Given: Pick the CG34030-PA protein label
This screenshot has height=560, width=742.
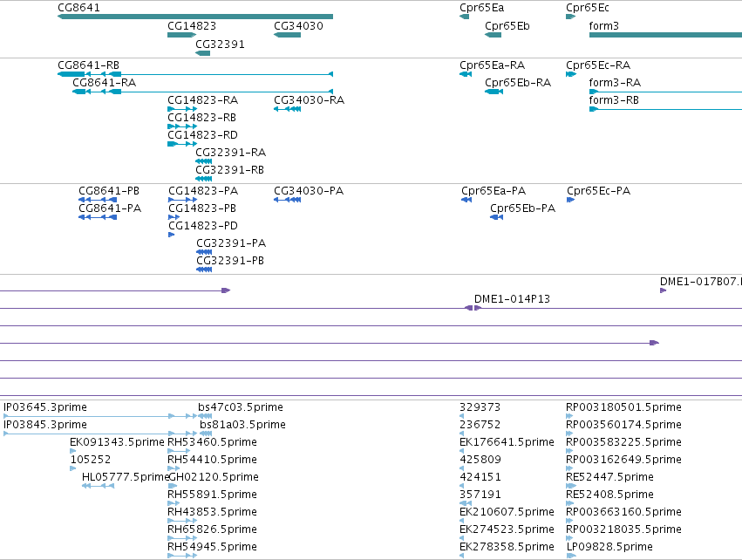Looking at the screenshot, I should click(x=309, y=191).
